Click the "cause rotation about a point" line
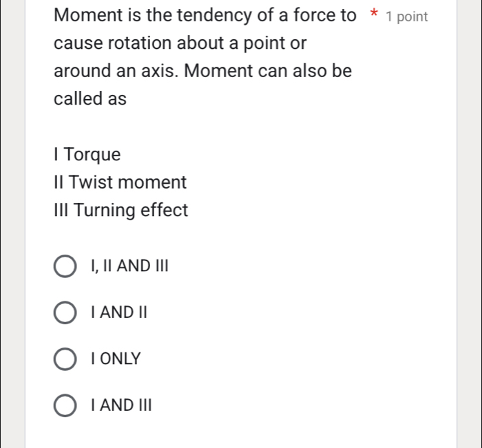This screenshot has width=482, height=448. point(180,43)
